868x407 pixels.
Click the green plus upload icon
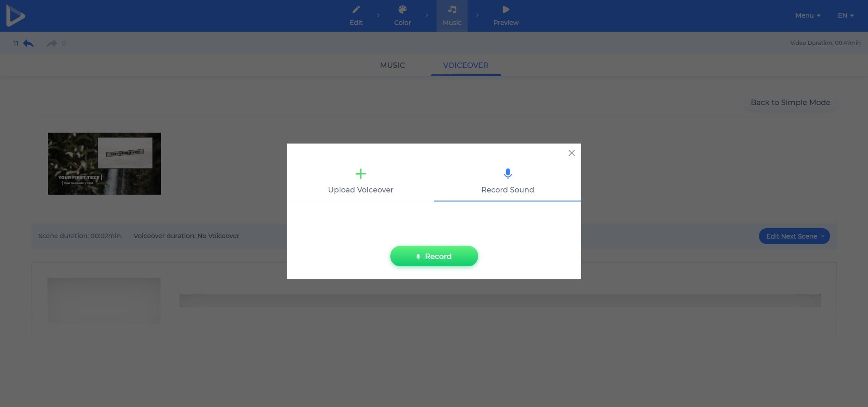pyautogui.click(x=360, y=173)
